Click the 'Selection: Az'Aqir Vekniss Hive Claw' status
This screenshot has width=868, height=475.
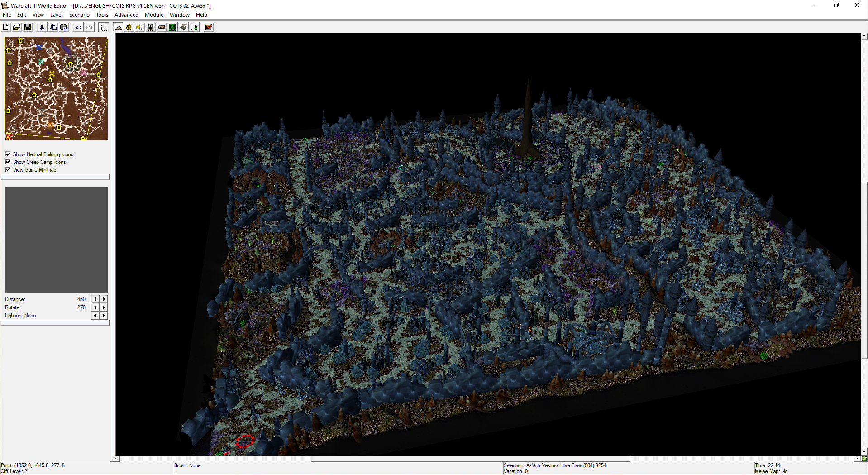[x=555, y=465]
